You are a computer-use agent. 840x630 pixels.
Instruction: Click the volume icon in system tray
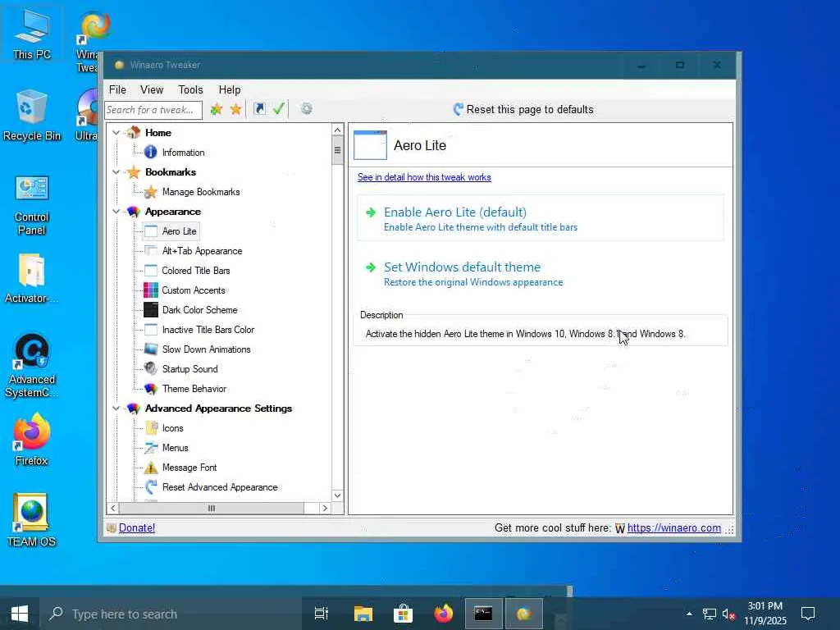(728, 614)
